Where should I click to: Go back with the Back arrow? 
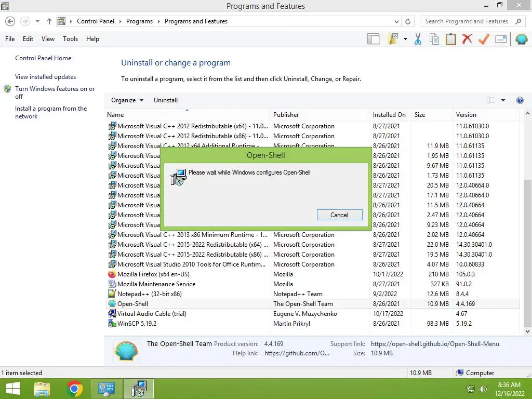point(10,21)
